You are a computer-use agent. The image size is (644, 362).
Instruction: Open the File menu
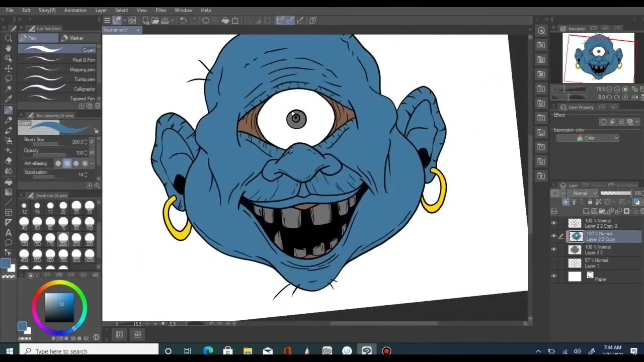coord(10,10)
